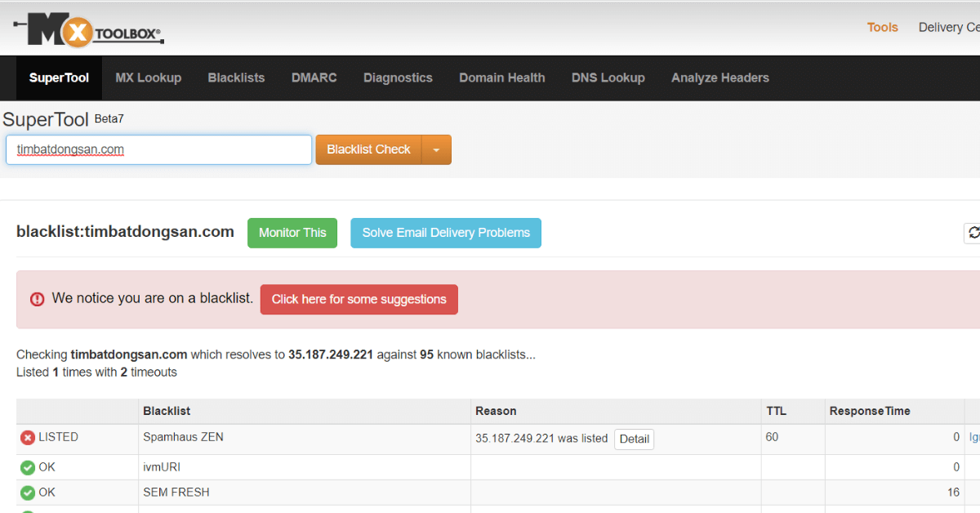Click the refresh icon at right edge
This screenshot has width=980, height=513.
973,233
